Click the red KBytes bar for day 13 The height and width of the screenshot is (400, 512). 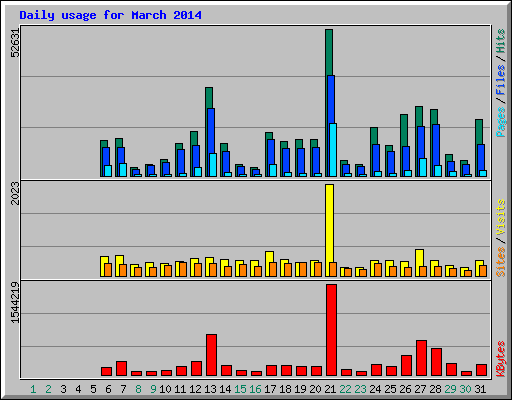pos(211,355)
